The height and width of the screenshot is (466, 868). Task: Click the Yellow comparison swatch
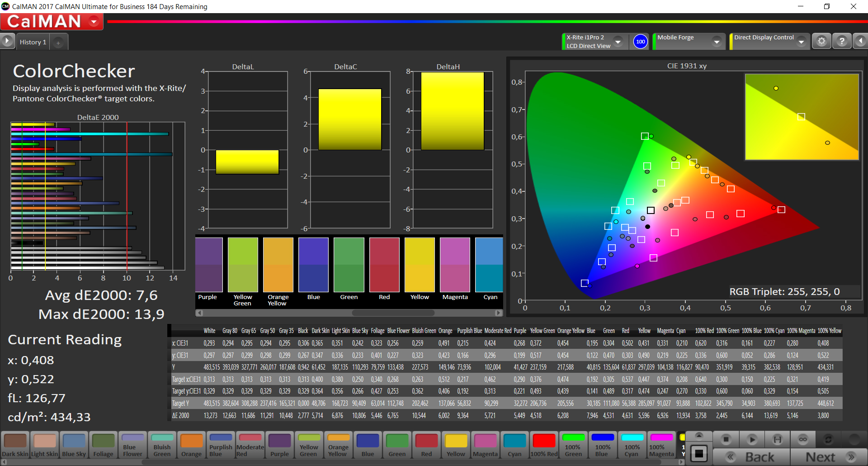click(420, 265)
